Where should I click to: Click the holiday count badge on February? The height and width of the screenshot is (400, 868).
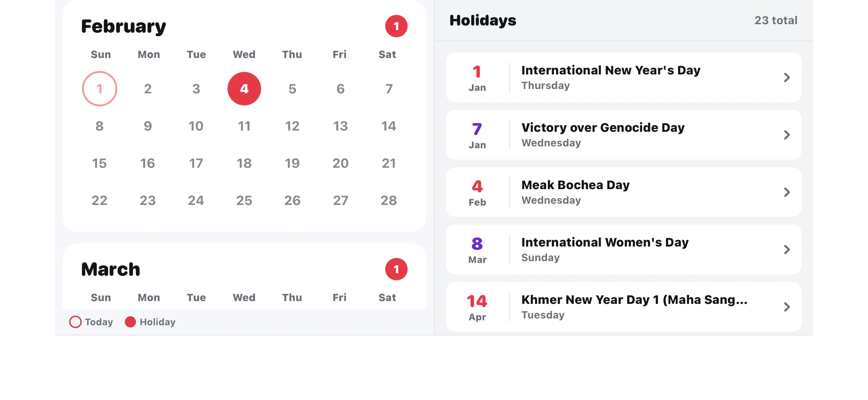(396, 26)
